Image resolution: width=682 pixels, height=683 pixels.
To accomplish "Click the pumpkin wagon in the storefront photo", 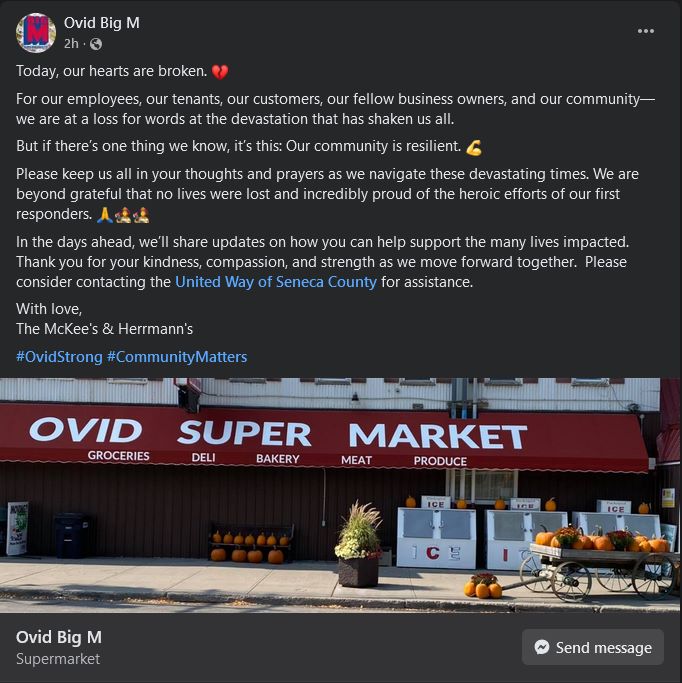I will [599, 562].
